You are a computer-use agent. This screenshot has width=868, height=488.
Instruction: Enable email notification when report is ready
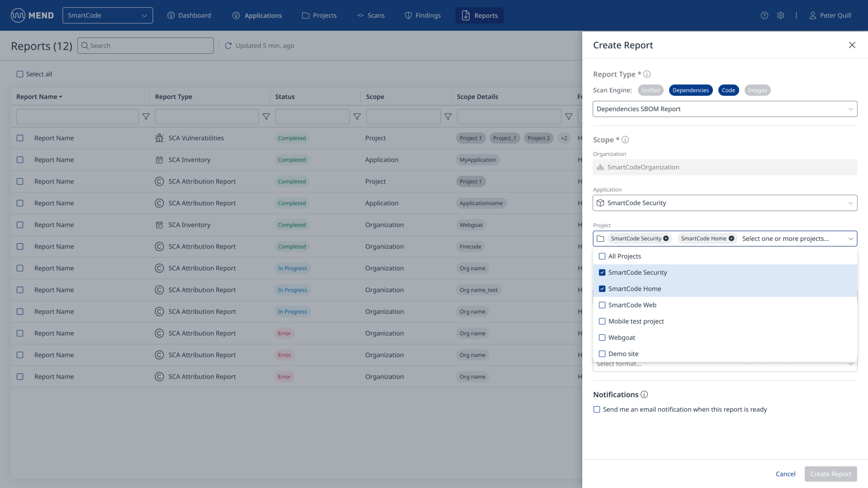click(x=597, y=409)
